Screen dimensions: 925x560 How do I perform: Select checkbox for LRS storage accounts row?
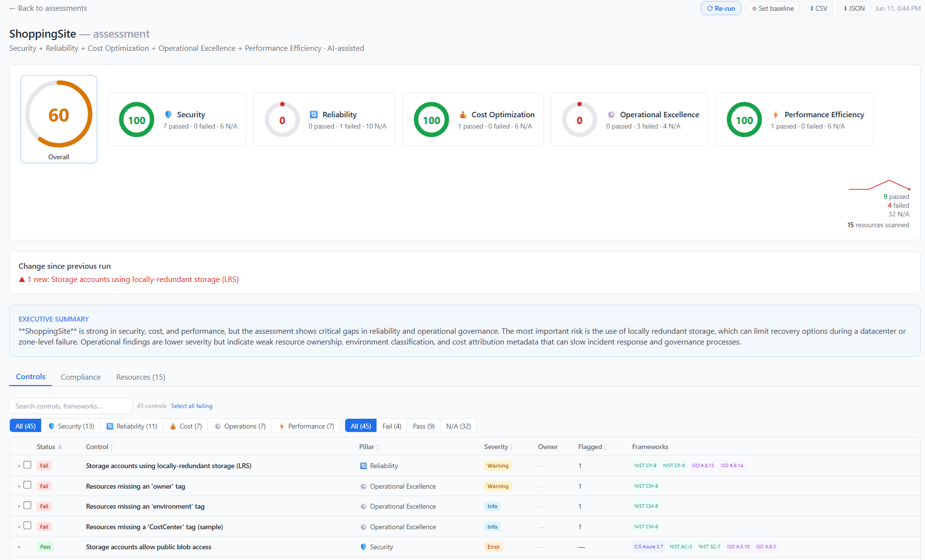click(27, 465)
